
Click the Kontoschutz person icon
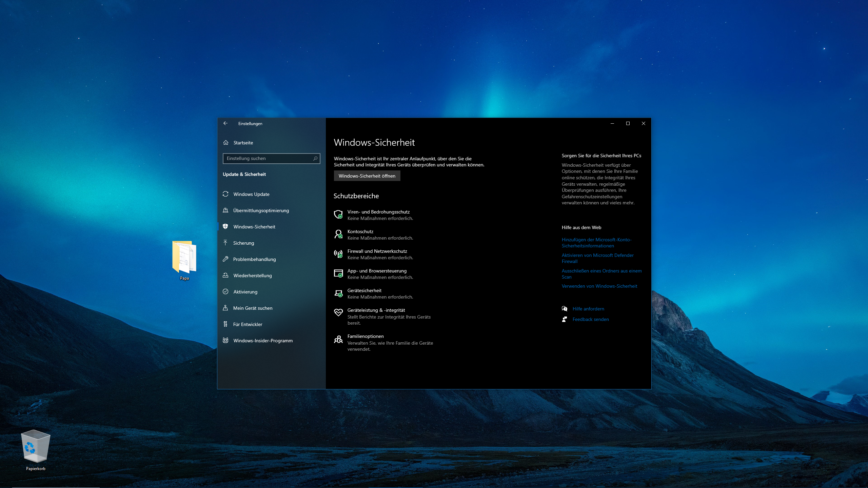tap(338, 234)
